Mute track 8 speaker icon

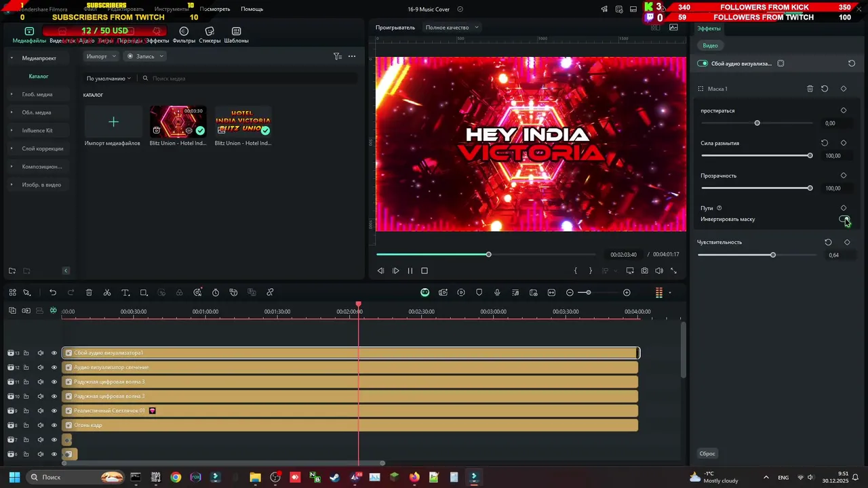point(40,426)
